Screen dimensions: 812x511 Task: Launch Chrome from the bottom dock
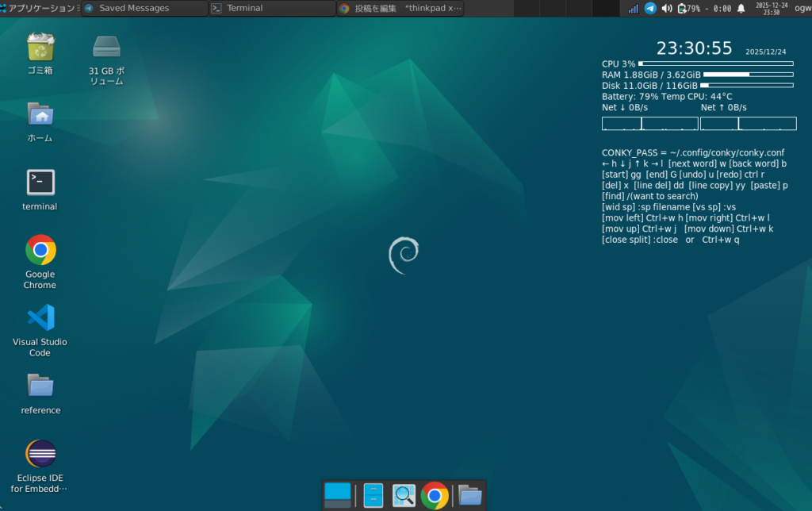[x=435, y=495]
